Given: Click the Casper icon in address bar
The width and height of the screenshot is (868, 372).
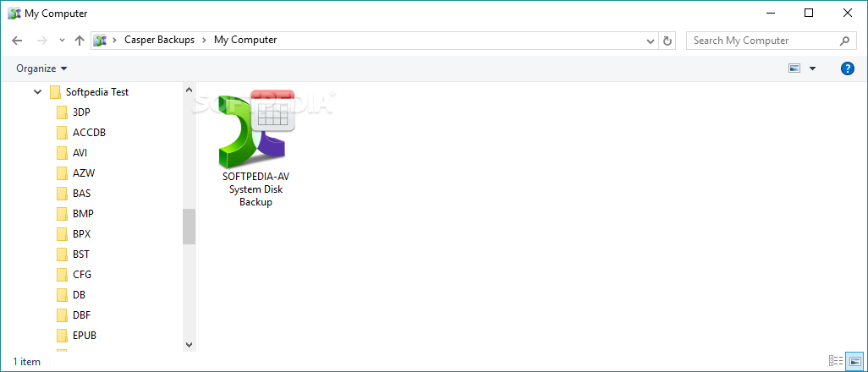Looking at the screenshot, I should coord(100,41).
